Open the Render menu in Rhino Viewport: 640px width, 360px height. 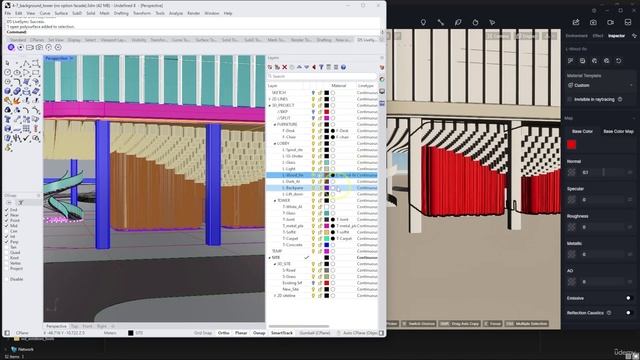193,13
